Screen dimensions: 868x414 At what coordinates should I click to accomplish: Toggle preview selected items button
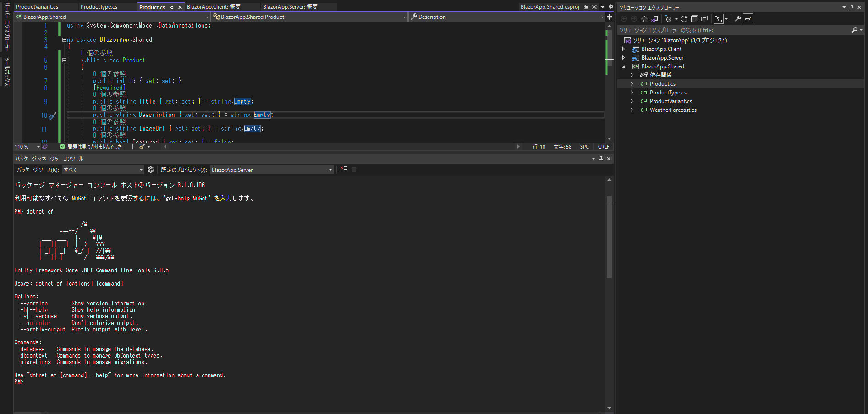point(748,19)
